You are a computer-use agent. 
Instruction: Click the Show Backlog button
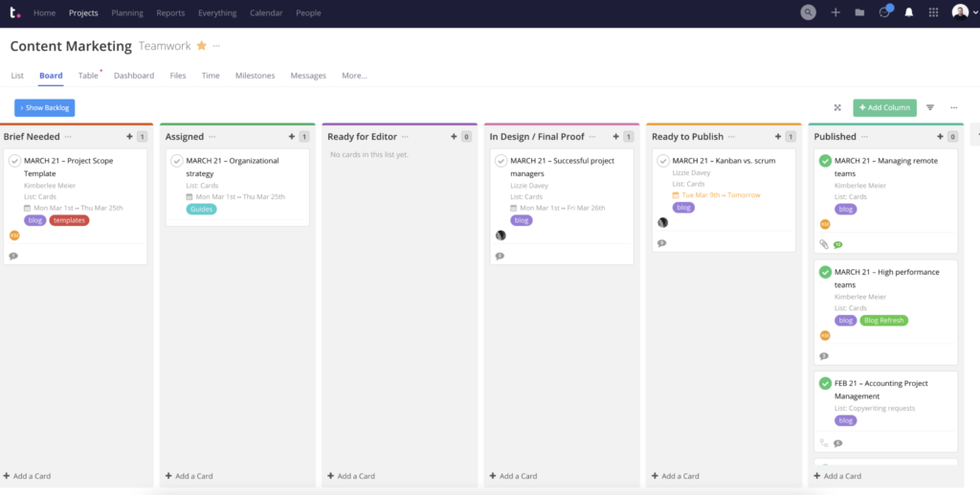point(44,108)
